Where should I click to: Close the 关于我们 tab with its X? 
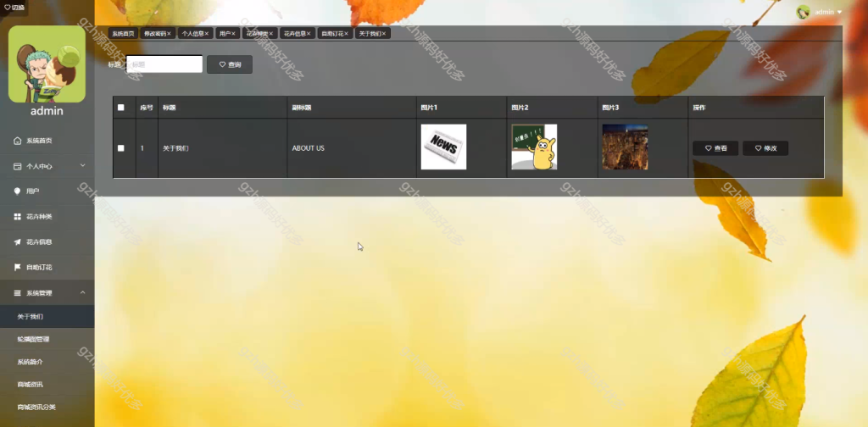coord(384,34)
